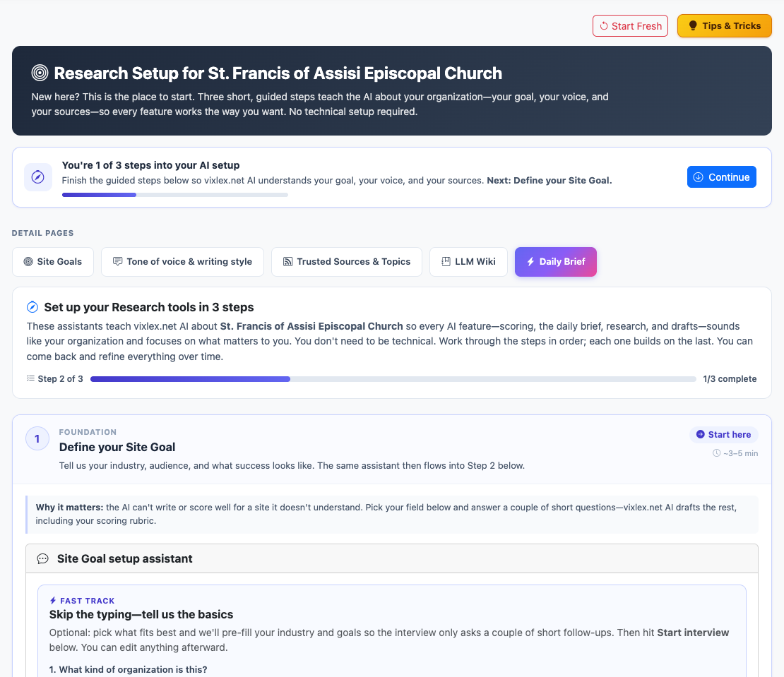Screen dimensions: 784x677
Task: Click the 'Why it matters' note
Action: pyautogui.click(x=392, y=514)
